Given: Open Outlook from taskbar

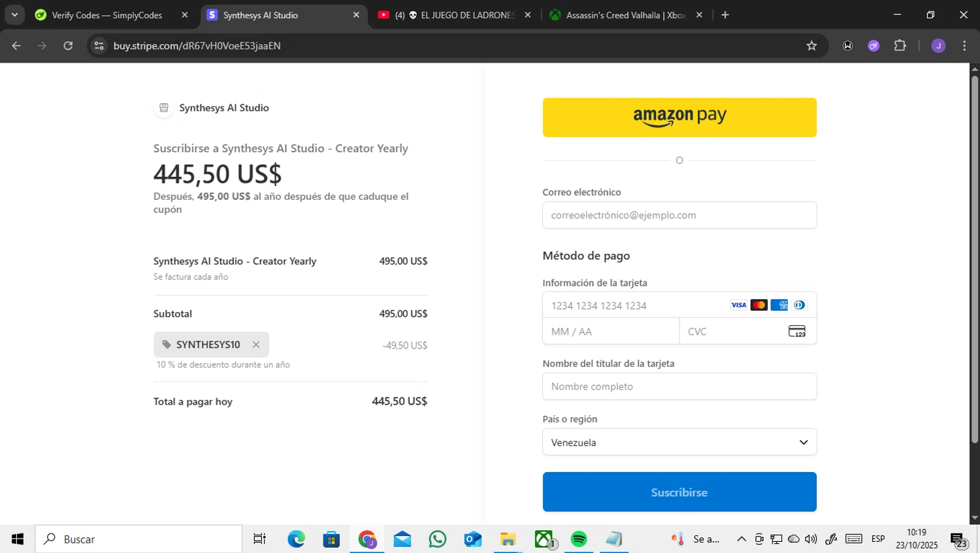Looking at the screenshot, I should point(473,539).
